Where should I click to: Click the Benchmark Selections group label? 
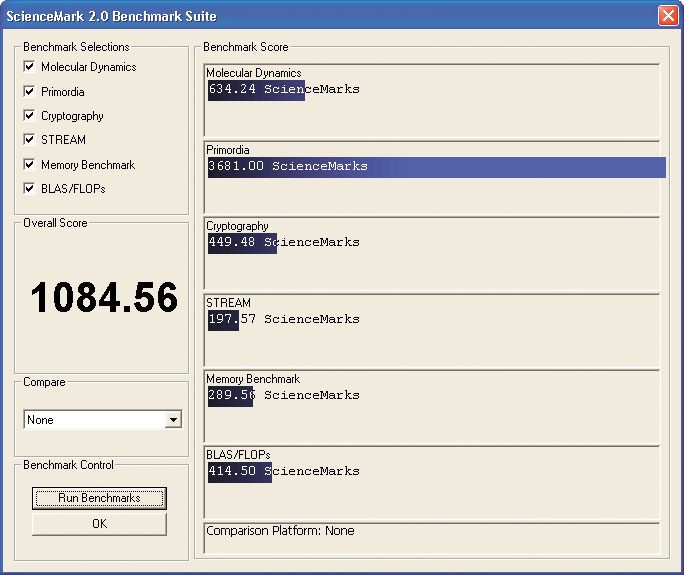76,47
